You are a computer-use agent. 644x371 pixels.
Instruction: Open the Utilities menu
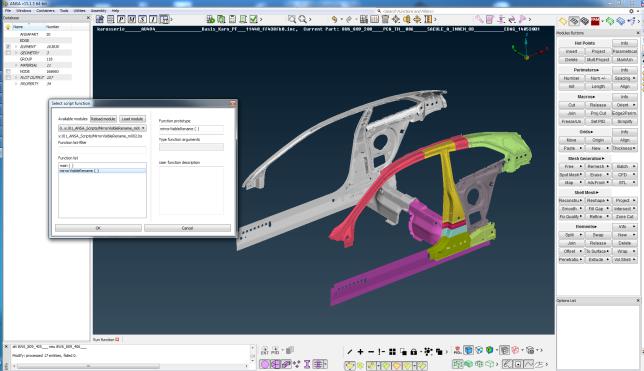(80, 11)
